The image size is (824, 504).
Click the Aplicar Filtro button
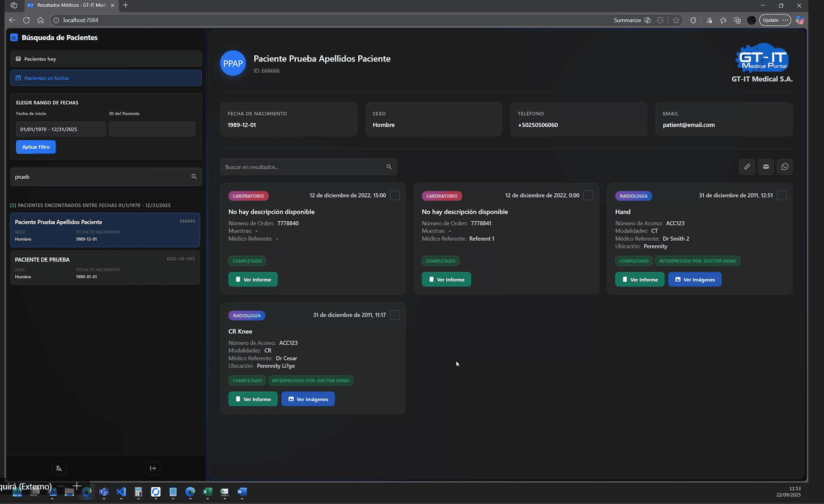click(x=36, y=147)
